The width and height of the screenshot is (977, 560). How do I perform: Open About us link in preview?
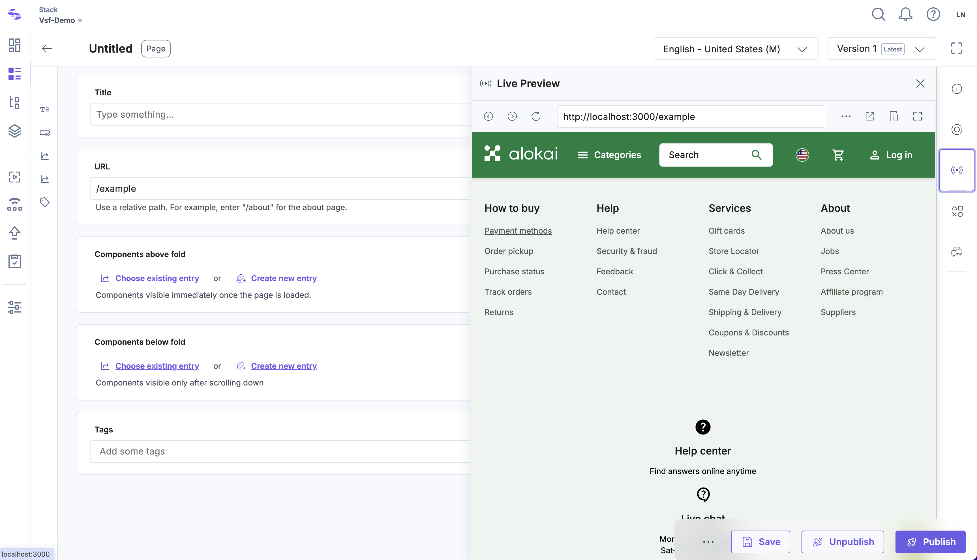[x=837, y=231]
